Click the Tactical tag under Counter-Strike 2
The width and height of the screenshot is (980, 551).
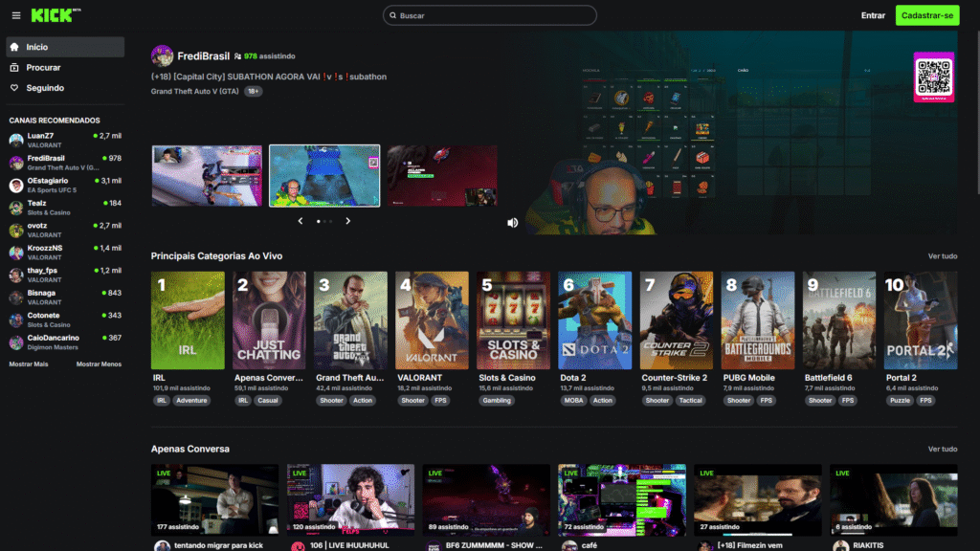[x=691, y=401]
